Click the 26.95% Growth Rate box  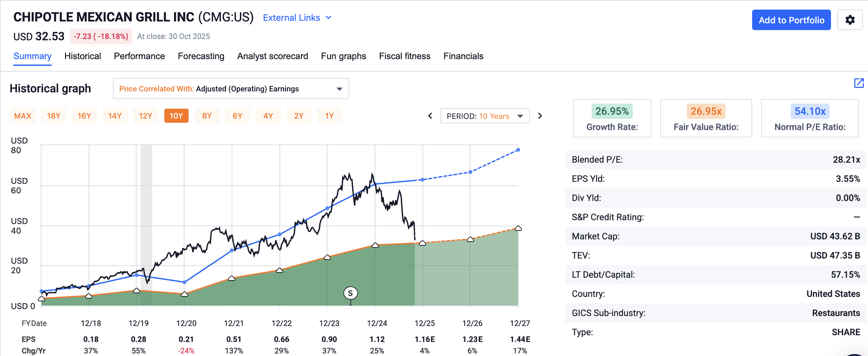612,118
